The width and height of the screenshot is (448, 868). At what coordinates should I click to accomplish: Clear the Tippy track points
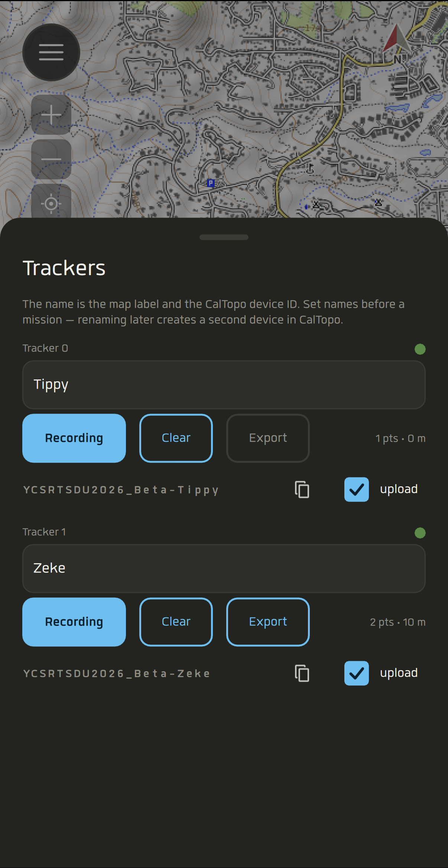[176, 438]
